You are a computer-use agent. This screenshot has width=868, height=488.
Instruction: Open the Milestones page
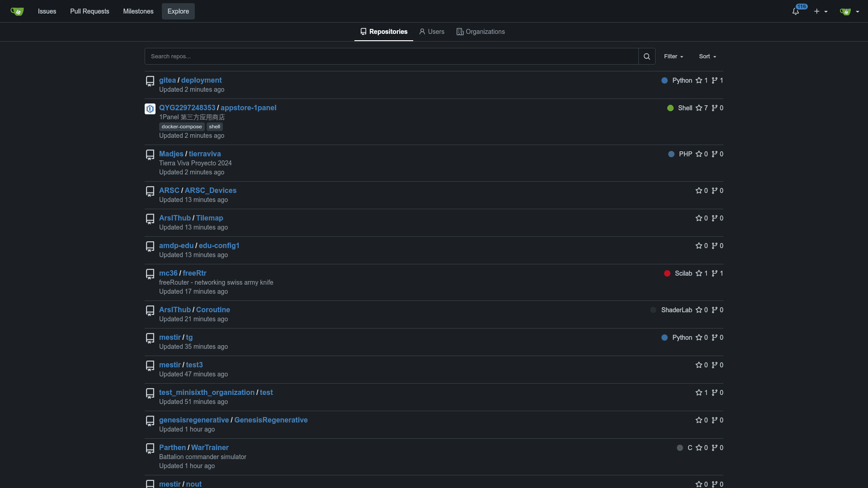[x=138, y=11]
